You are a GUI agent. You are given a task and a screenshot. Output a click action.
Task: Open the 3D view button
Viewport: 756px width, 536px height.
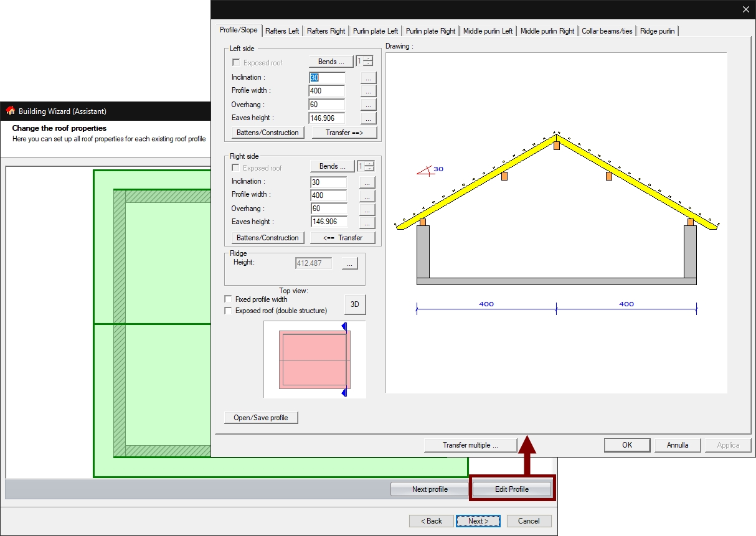click(x=355, y=304)
